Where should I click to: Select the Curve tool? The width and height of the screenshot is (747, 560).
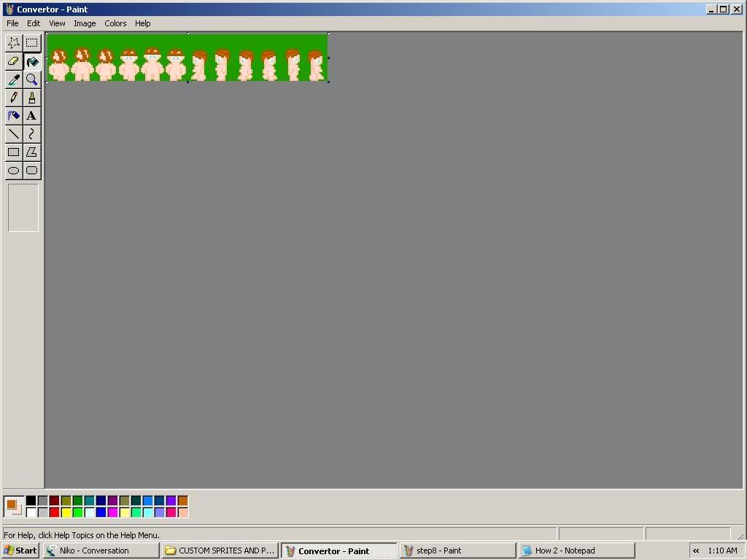32,134
